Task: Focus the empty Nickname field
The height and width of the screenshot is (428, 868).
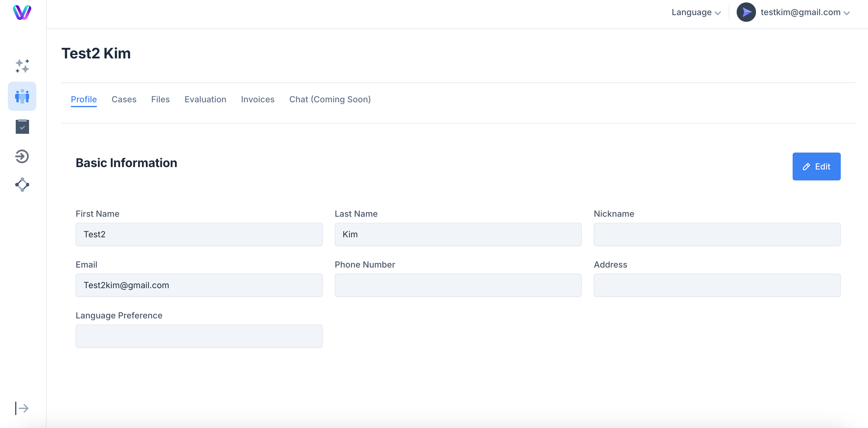Action: coord(717,234)
